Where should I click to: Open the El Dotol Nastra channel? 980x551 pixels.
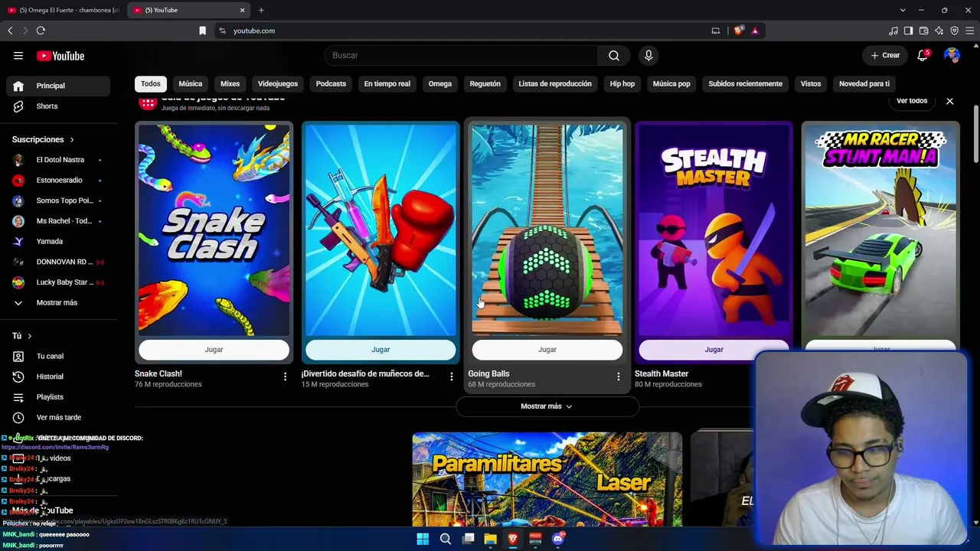click(58, 160)
